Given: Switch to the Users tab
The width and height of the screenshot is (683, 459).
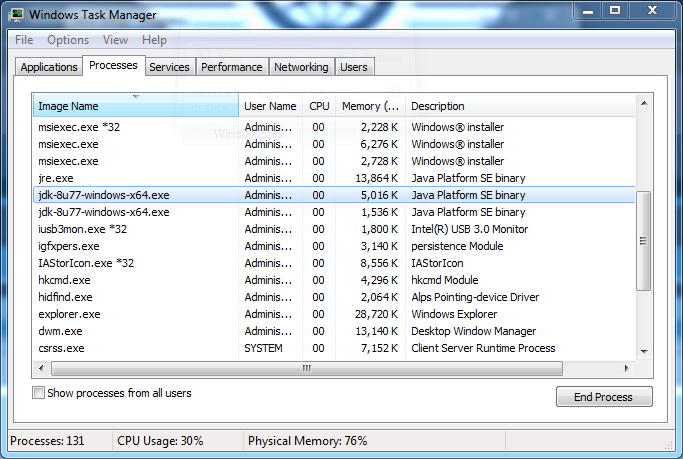Looking at the screenshot, I should point(354,67).
